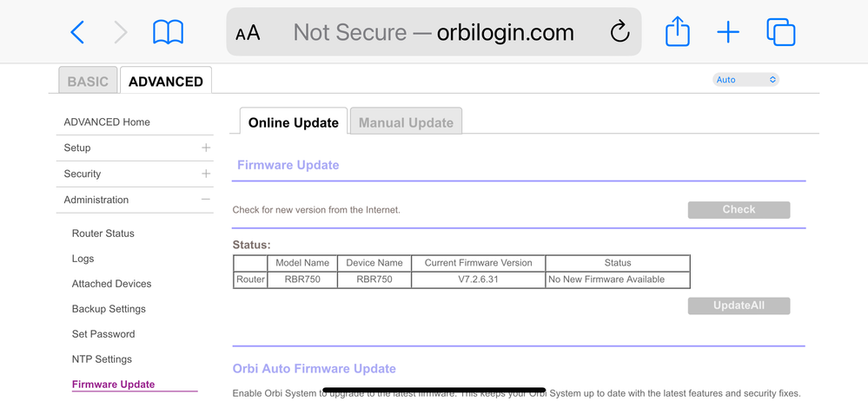This screenshot has height=401, width=868.
Task: Open the Safari bookmarks book icon
Action: point(168,33)
